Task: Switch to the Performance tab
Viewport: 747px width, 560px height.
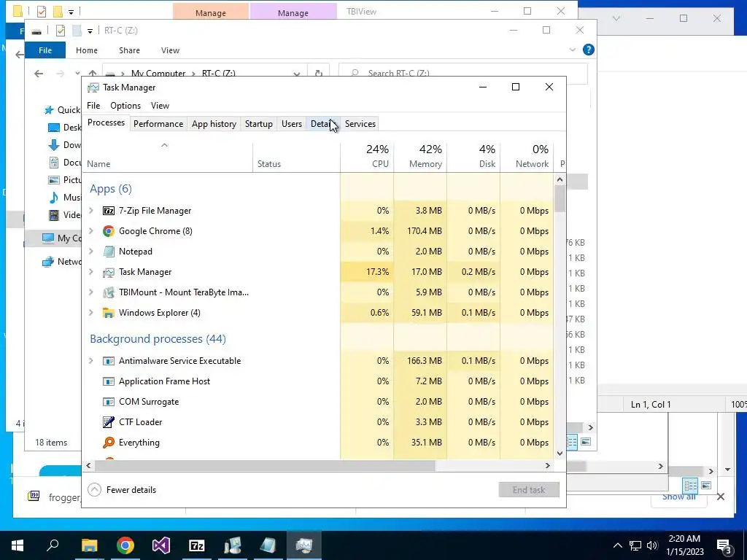Action: (158, 124)
